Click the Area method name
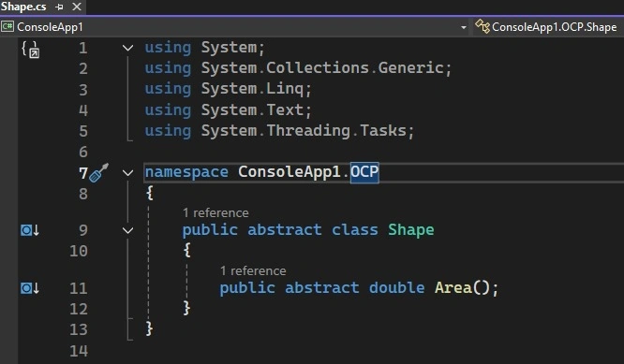This screenshot has width=624, height=364. click(x=453, y=287)
